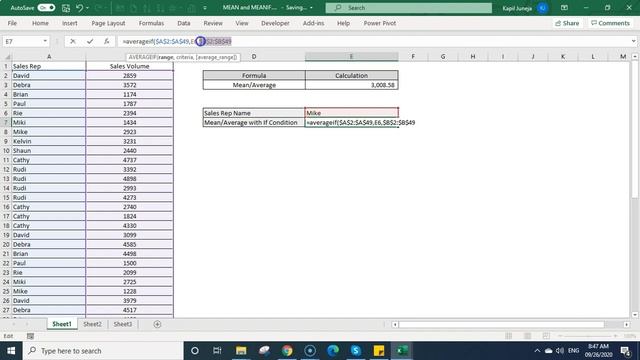Image resolution: width=640 pixels, height=360 pixels.
Task: Select row 12 header
Action: 6,169
